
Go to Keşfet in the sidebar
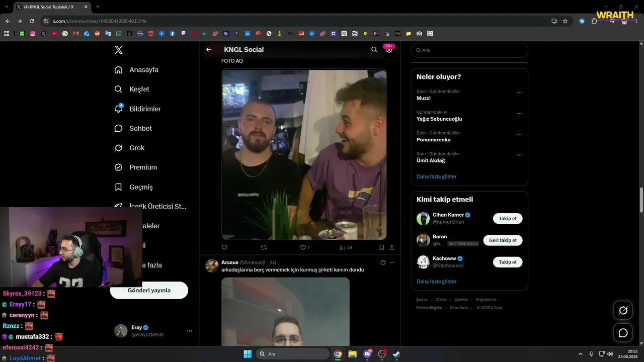[x=132, y=89]
